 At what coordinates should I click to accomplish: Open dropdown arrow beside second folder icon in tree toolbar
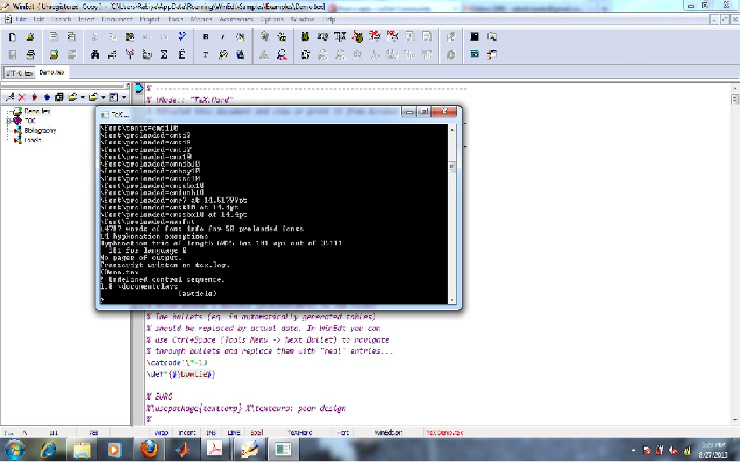[x=103, y=98]
